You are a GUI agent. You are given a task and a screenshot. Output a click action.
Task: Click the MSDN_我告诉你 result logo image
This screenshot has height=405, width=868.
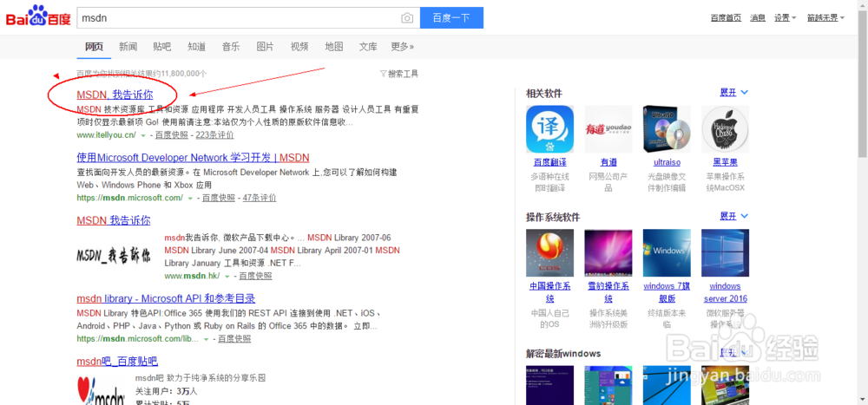click(114, 256)
